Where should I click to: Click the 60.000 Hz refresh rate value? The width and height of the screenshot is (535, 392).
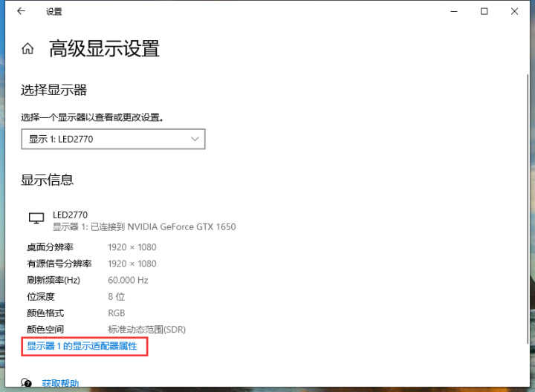(x=128, y=280)
